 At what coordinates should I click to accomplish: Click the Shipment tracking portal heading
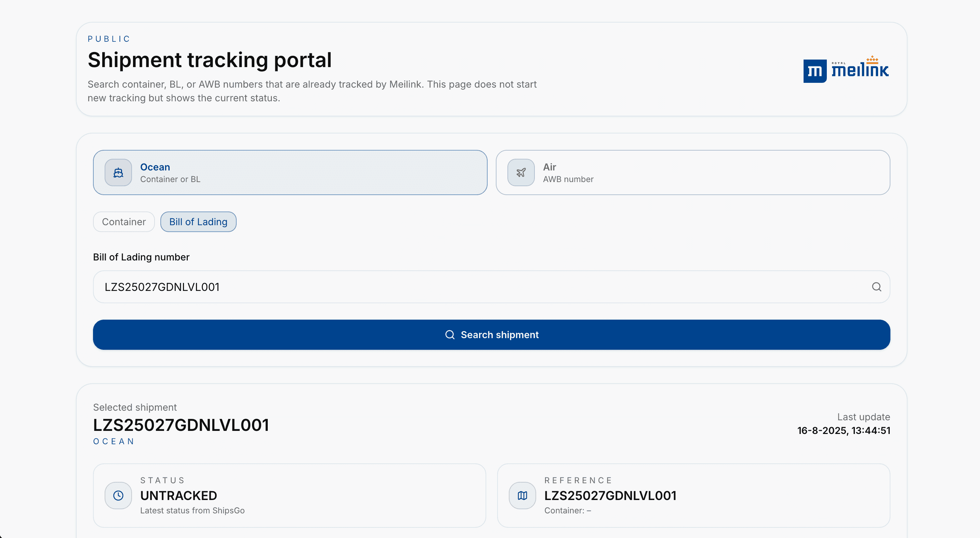210,60
